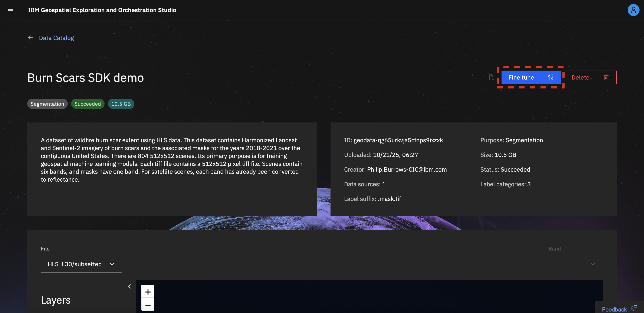Open the hamburger navigation menu
Image resolution: width=644 pixels, height=313 pixels.
tap(10, 10)
